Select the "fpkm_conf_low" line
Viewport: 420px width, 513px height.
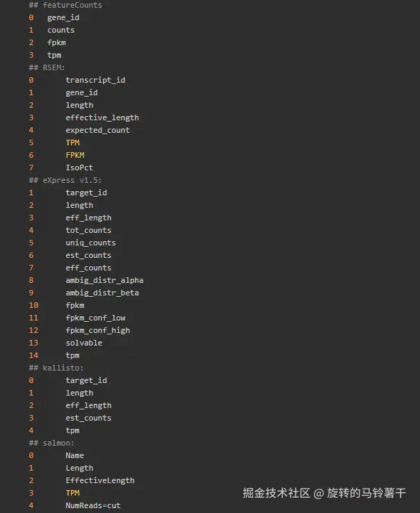pos(95,318)
